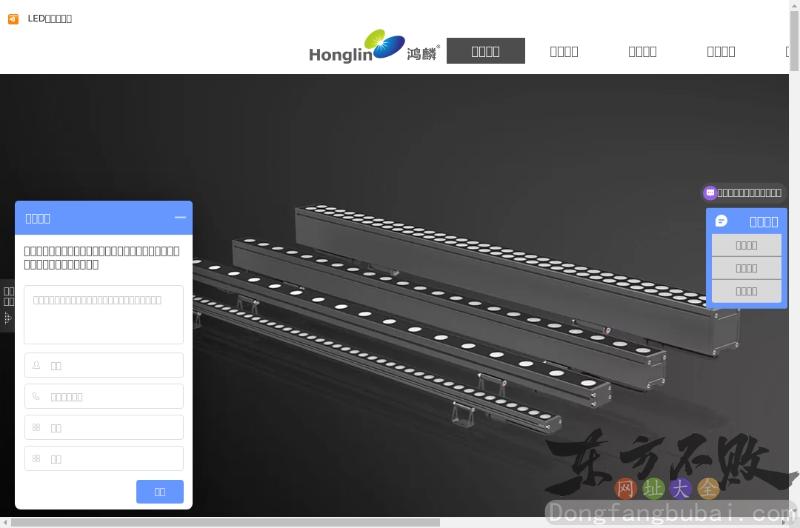This screenshot has height=528, width=800.
Task: Click the bottom gray button in blue panel
Action: coord(746,291)
